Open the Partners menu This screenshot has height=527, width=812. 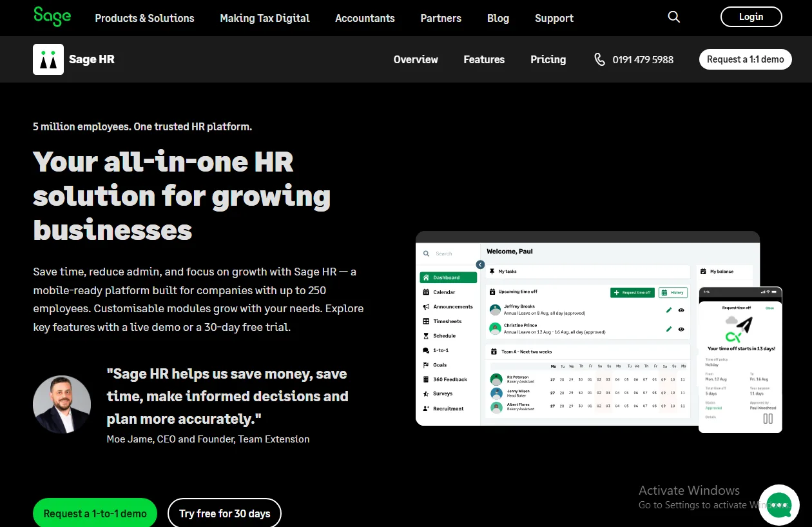point(441,18)
